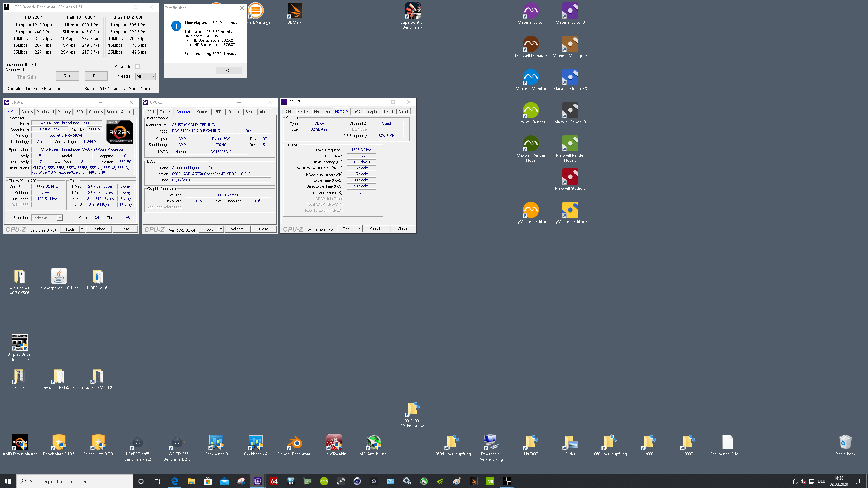Screen dimensions: 868x488
Task: Launch the Display Driver Uninstaller icon
Action: [x=19, y=348]
